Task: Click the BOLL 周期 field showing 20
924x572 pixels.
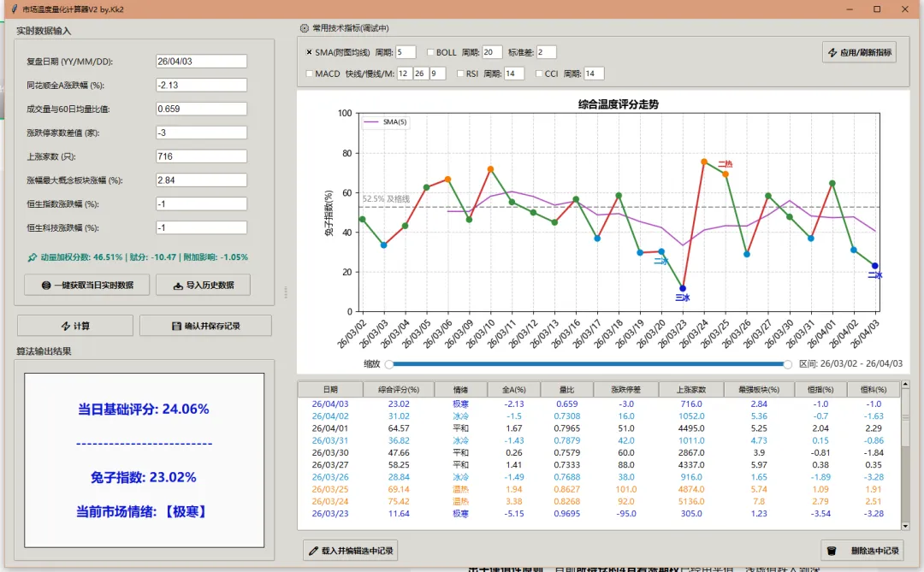Action: point(492,52)
